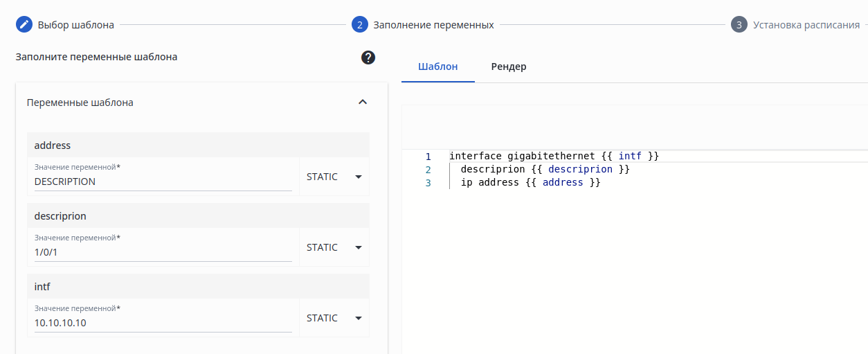Switch to the Рендер tab
Image resolution: width=868 pixels, height=354 pixels.
coord(509,67)
